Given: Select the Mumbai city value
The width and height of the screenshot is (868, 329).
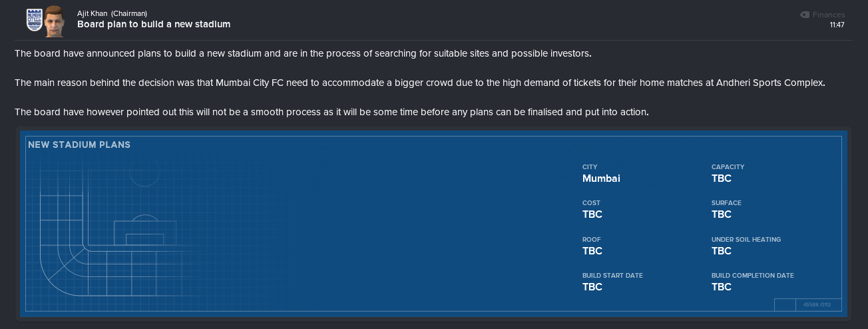Looking at the screenshot, I should (x=601, y=178).
